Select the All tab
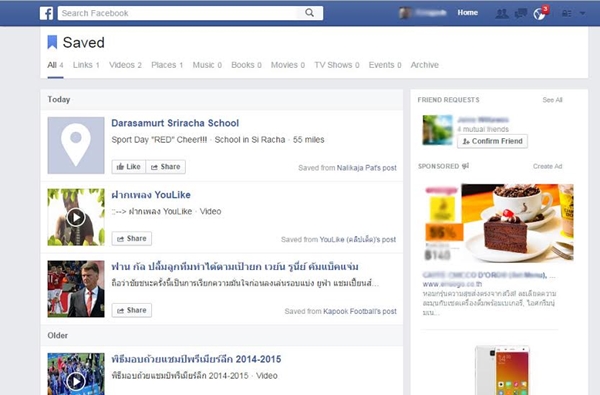The width and height of the screenshot is (600, 395). point(55,65)
